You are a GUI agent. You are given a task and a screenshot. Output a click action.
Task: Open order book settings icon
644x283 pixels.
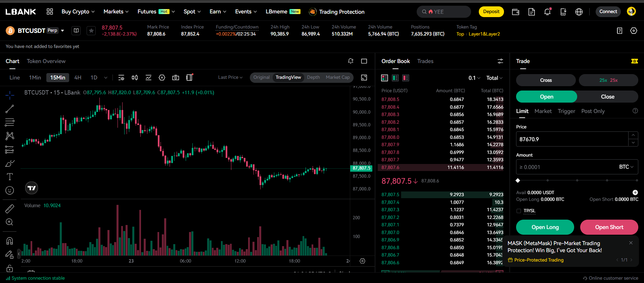pyautogui.click(x=500, y=61)
